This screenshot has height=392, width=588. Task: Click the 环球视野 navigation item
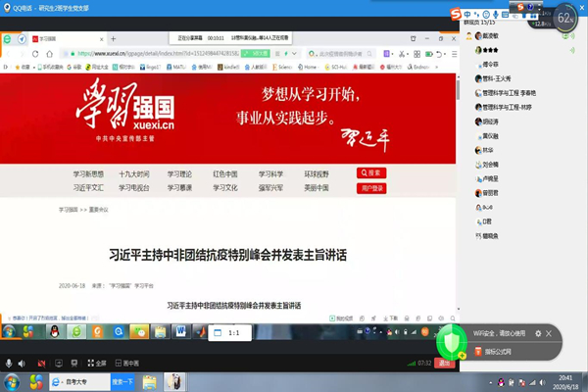[317, 174]
